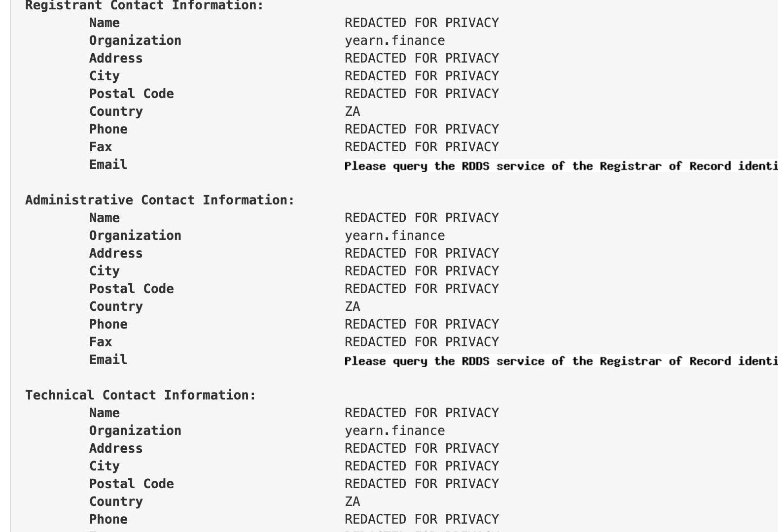
Task: Click the technical Name redacted value
Action: point(422,413)
